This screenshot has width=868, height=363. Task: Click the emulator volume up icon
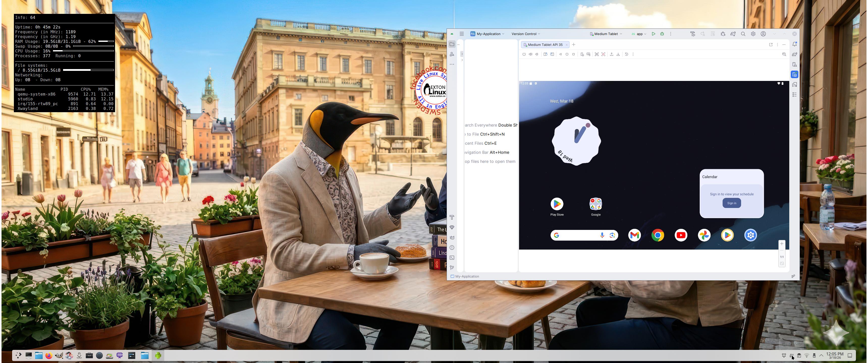tap(530, 54)
